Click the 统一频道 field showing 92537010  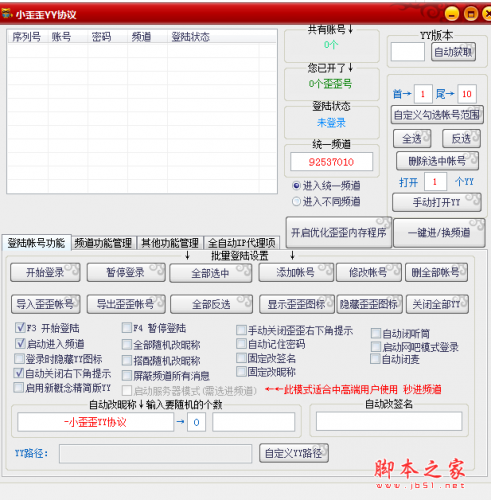(x=331, y=162)
